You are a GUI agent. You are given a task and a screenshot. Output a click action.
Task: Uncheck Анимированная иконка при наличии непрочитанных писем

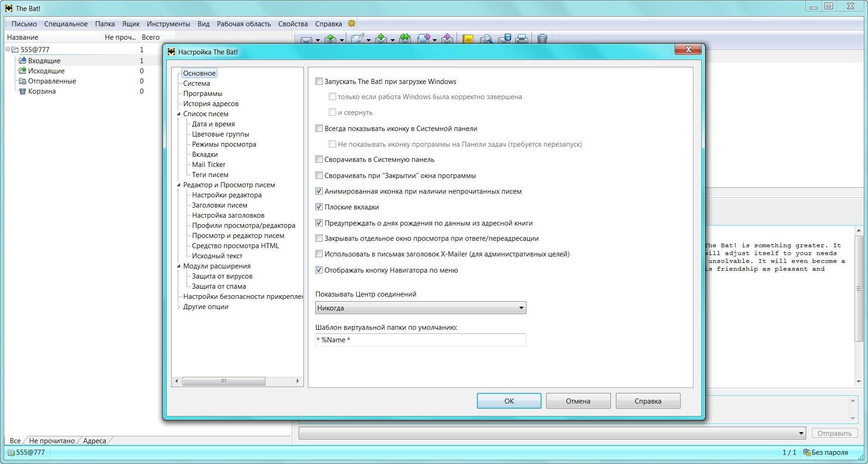[319, 191]
